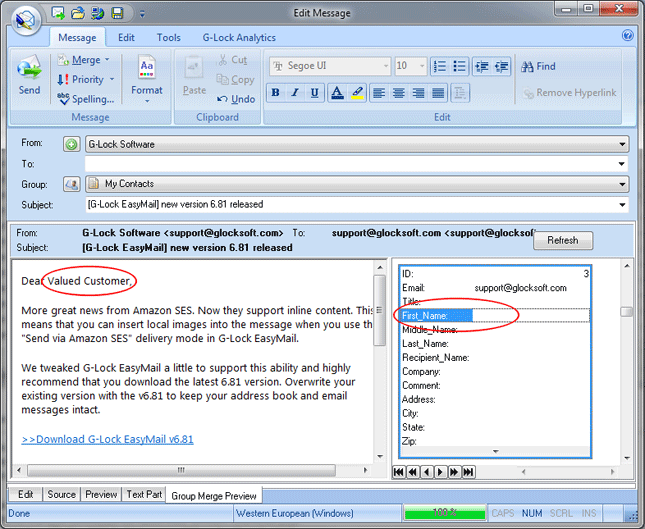Go to next page of records button

(454, 472)
